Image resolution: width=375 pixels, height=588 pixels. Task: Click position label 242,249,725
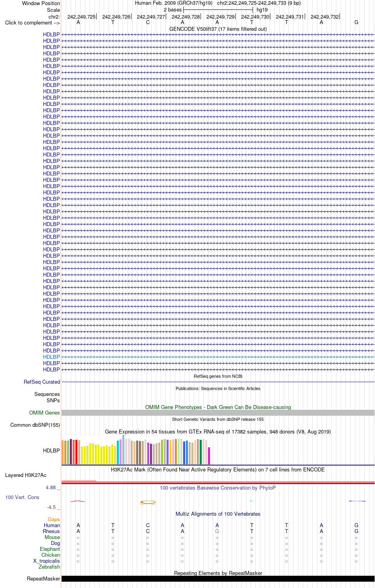point(81,17)
